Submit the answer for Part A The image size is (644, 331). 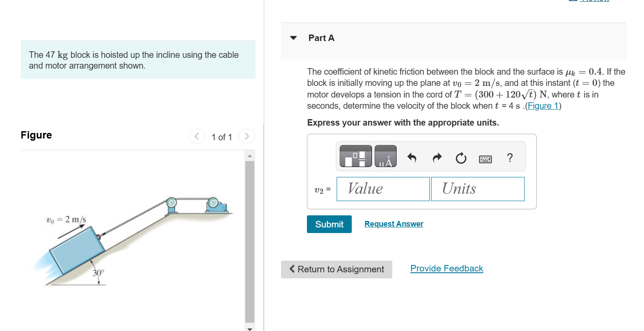[329, 224]
